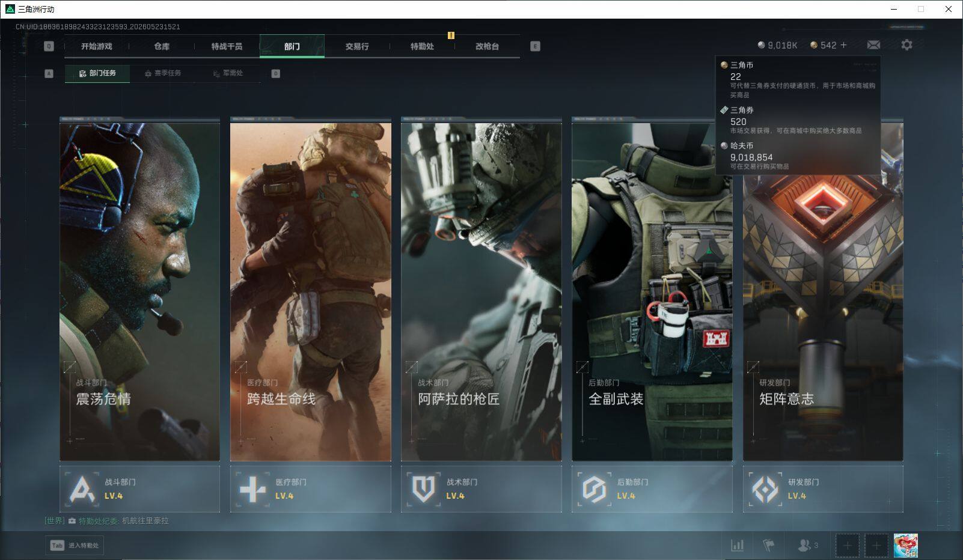The image size is (963, 560).
Task: Click the 特勤处纪委 sender name in chat
Action: point(98,521)
